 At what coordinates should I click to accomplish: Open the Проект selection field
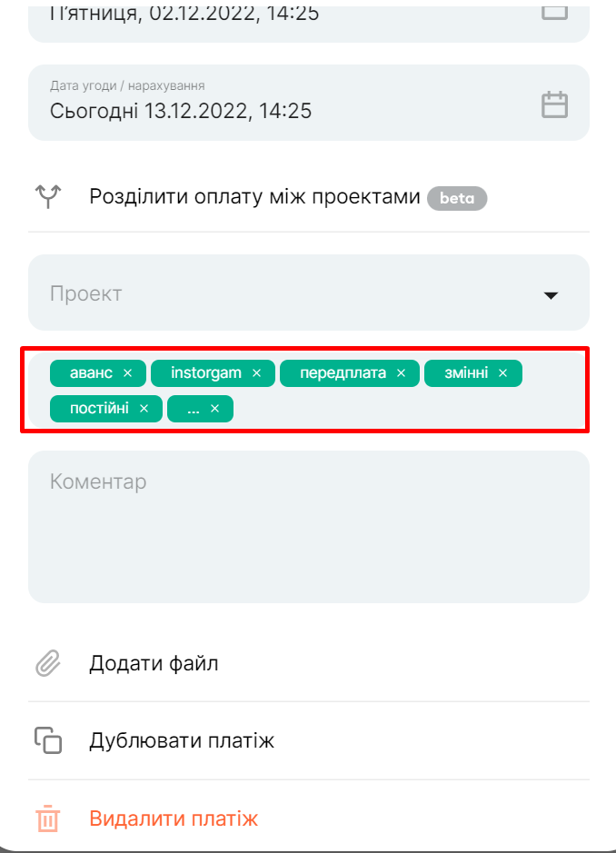309,293
